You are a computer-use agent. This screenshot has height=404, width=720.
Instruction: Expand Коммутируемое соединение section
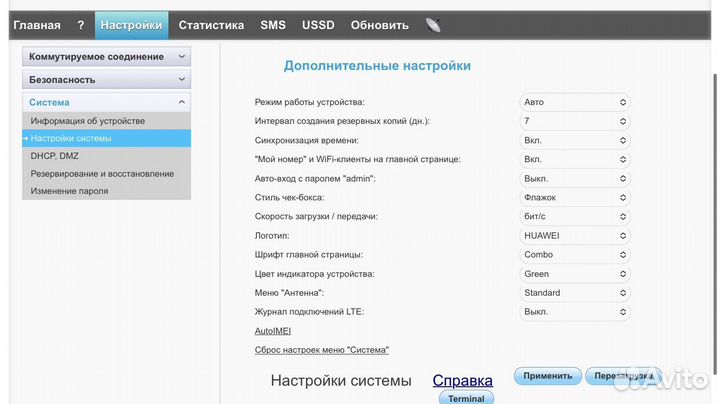point(107,56)
